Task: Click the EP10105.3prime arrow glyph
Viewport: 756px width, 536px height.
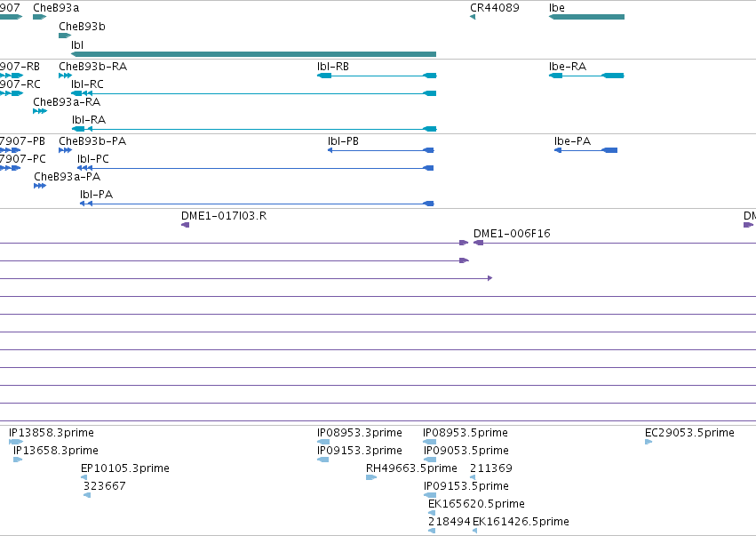Action: [x=84, y=477]
